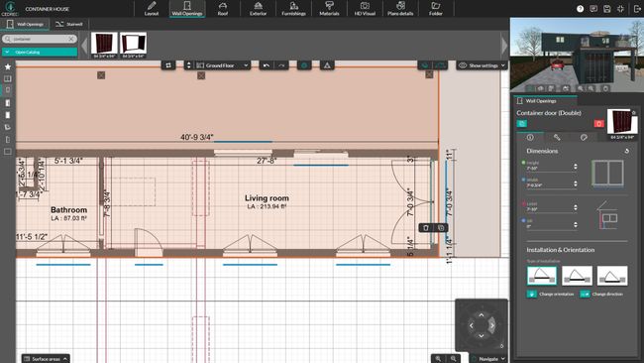Click the redo arrow

[x=281, y=65]
